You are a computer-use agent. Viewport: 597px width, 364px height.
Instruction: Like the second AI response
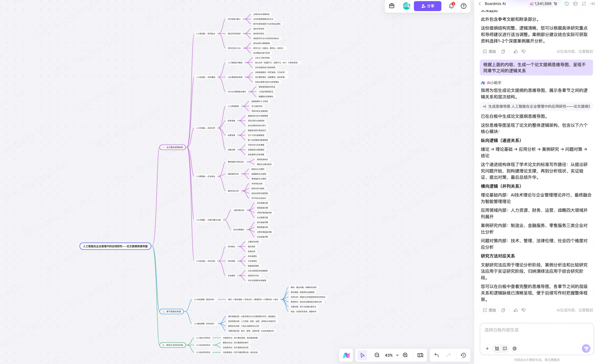click(516, 310)
